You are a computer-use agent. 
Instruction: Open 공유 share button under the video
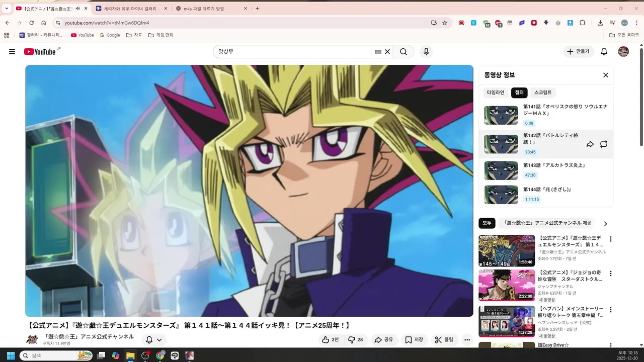click(383, 340)
